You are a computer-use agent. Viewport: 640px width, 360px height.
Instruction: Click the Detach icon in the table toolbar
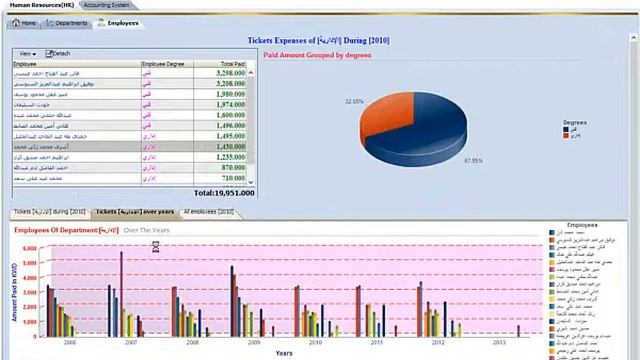(49, 54)
